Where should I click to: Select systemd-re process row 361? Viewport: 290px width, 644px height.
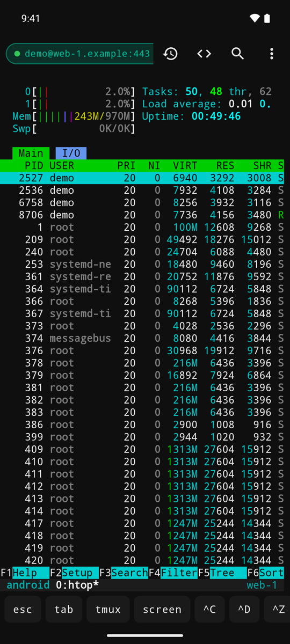[142, 277]
